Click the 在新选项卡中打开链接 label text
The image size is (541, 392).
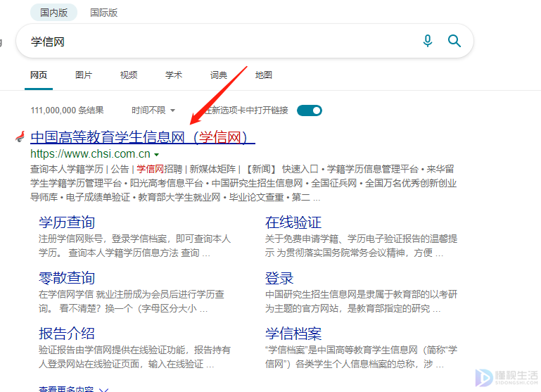click(247, 110)
